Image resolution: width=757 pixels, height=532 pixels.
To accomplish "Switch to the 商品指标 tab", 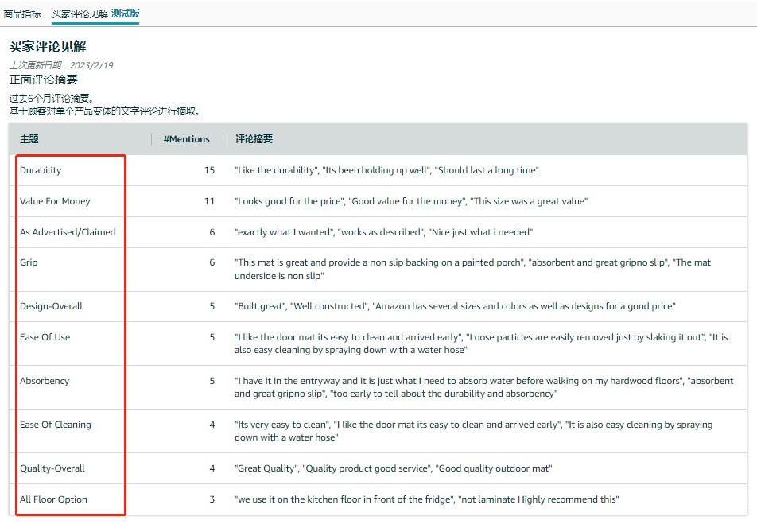I will (21, 14).
